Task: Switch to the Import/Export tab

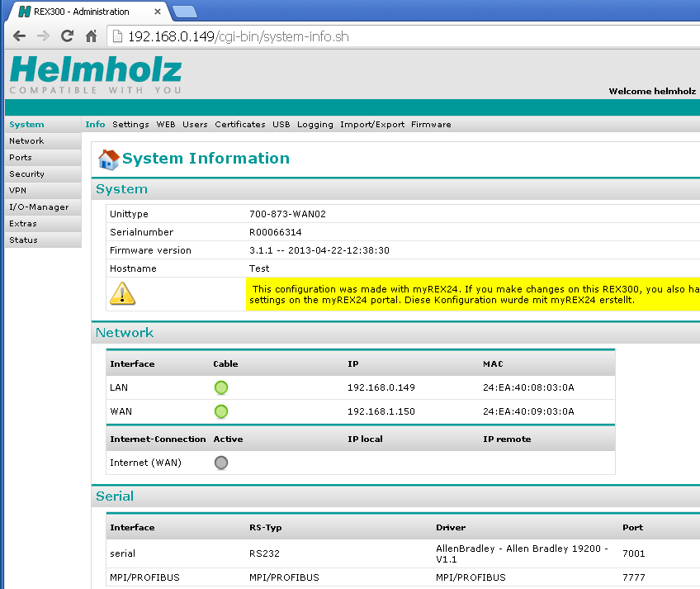Action: click(x=372, y=125)
